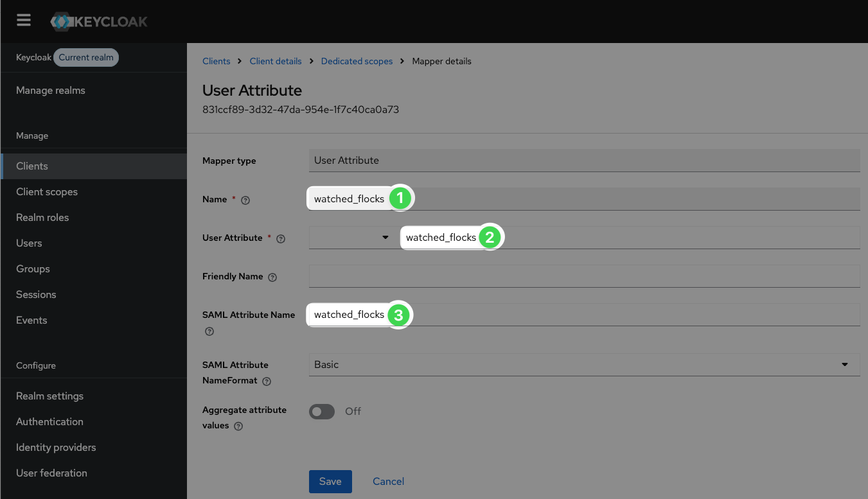Show help under SAML Attribute Name

[209, 331]
